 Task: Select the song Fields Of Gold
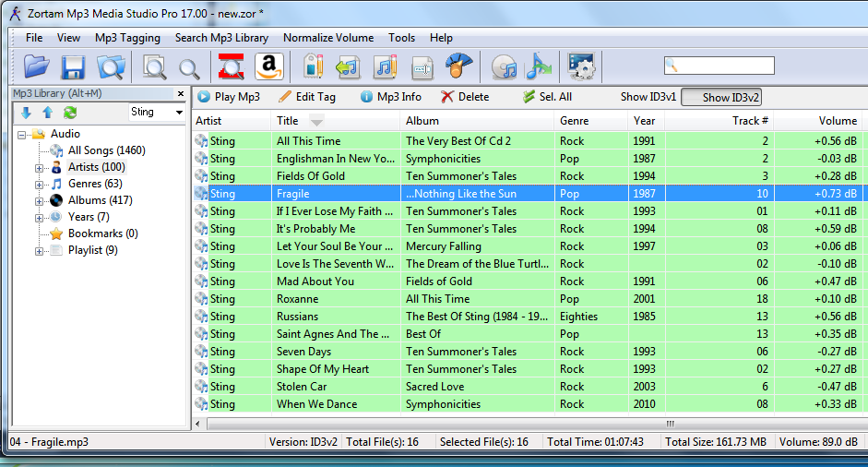311,176
